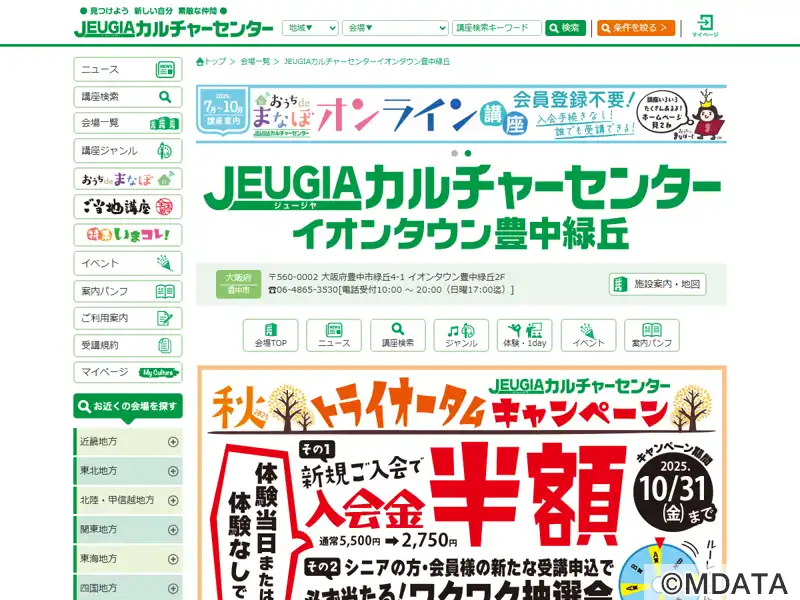
Task: Open the マイページ login icon in header
Action: coord(705,26)
